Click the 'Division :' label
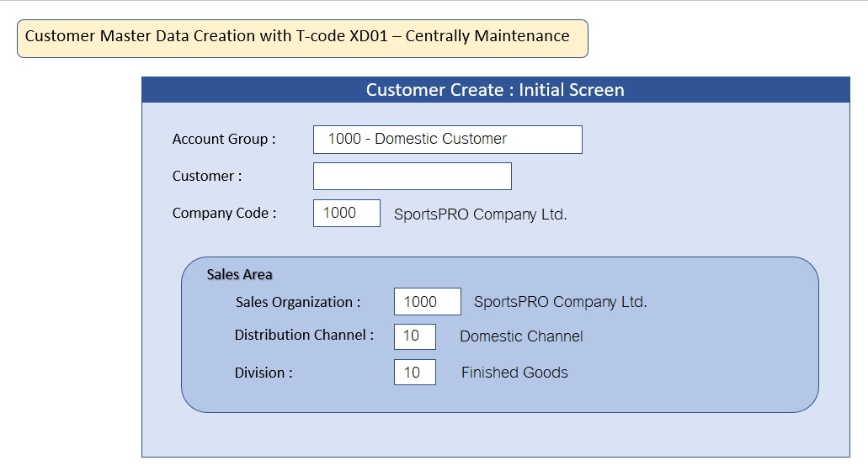This screenshot has width=868, height=471. coord(264,373)
